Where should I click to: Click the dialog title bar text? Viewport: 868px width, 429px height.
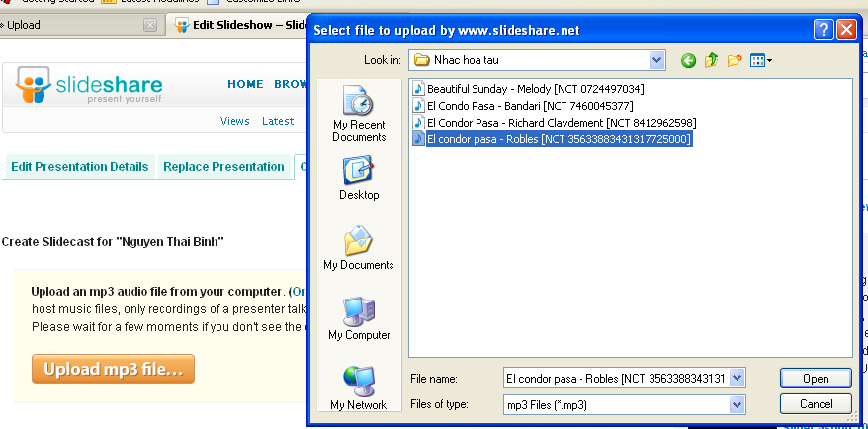pos(447,30)
